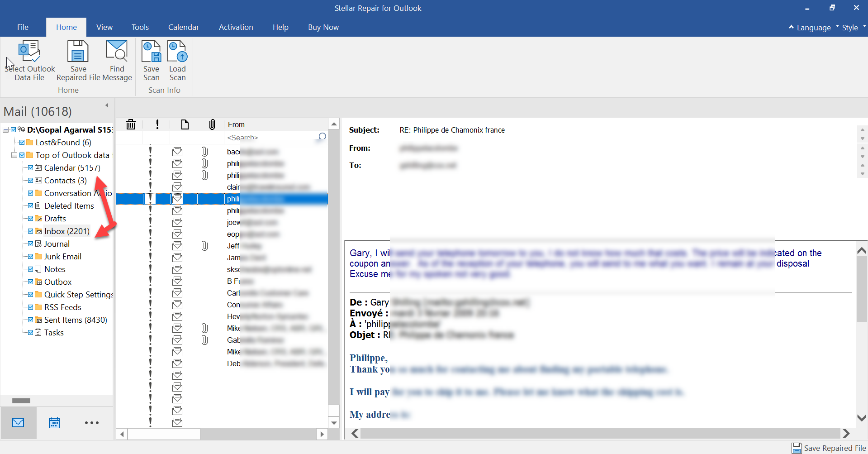This screenshot has height=454, width=868.
Task: Click Buy Now tab
Action: [x=323, y=27]
